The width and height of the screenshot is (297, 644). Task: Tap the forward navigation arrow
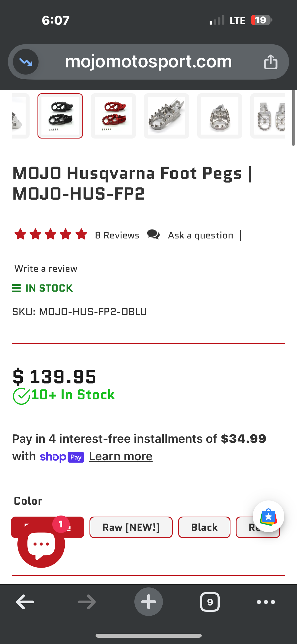[87, 602]
